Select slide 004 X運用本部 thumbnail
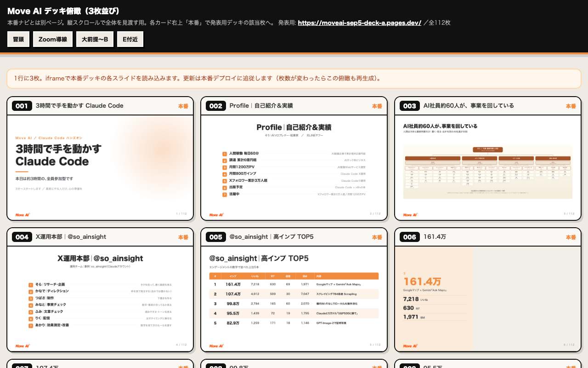 pos(100,299)
